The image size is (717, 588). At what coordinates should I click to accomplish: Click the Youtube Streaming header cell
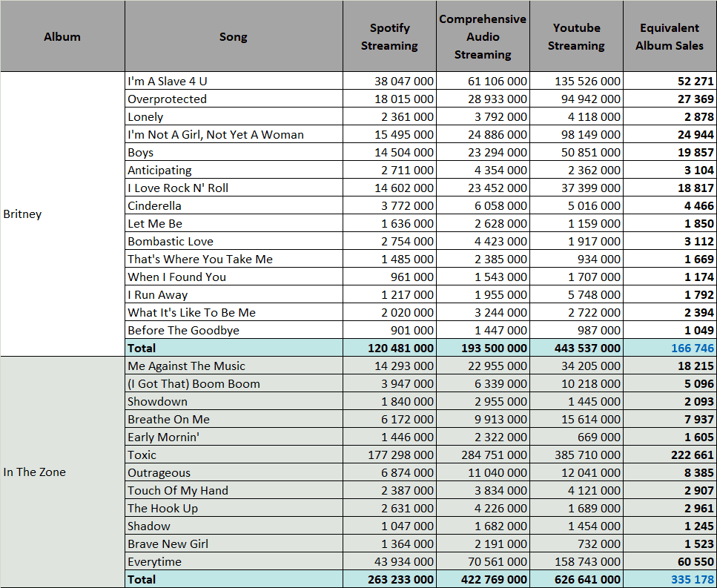(x=576, y=36)
